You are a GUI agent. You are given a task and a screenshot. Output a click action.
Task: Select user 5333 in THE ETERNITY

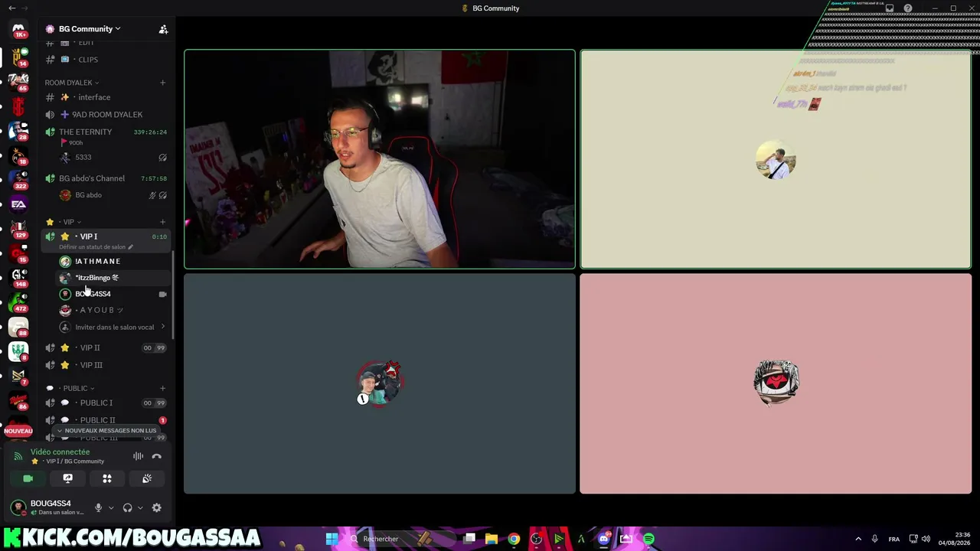point(113,158)
